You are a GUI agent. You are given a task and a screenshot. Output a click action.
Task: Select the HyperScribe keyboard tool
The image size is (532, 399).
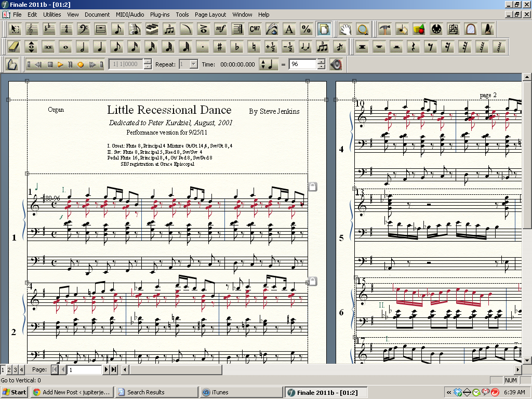pyautogui.click(x=152, y=30)
